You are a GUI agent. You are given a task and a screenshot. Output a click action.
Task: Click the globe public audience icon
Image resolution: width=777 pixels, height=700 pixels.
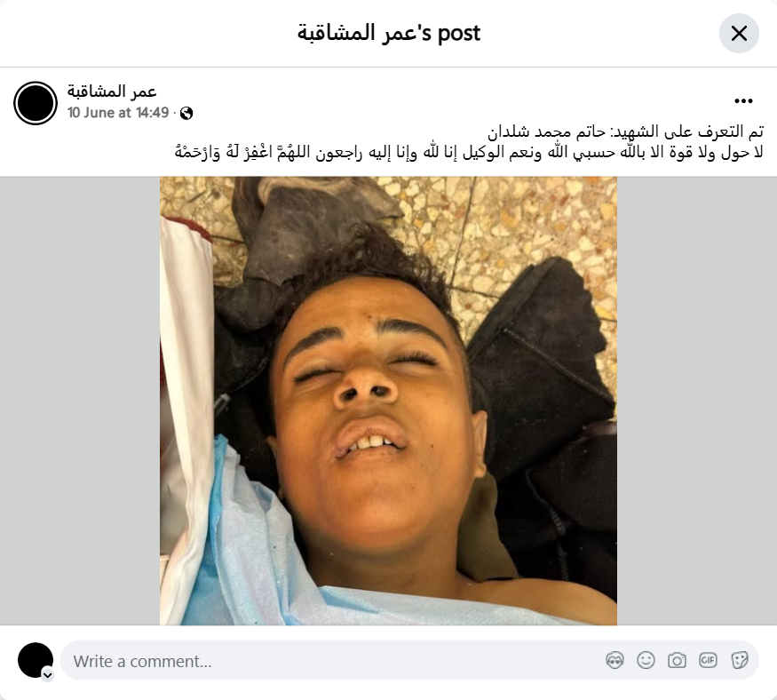pos(186,113)
